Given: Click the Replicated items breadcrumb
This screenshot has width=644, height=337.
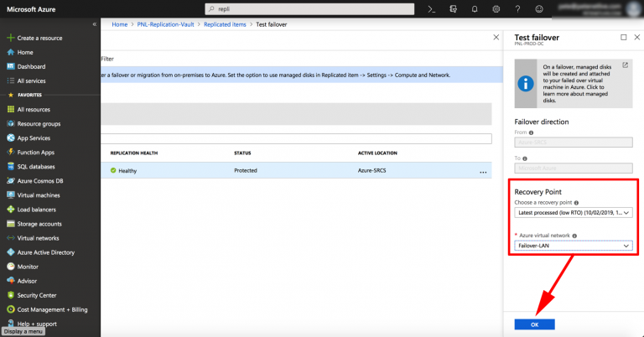Looking at the screenshot, I should (x=225, y=24).
